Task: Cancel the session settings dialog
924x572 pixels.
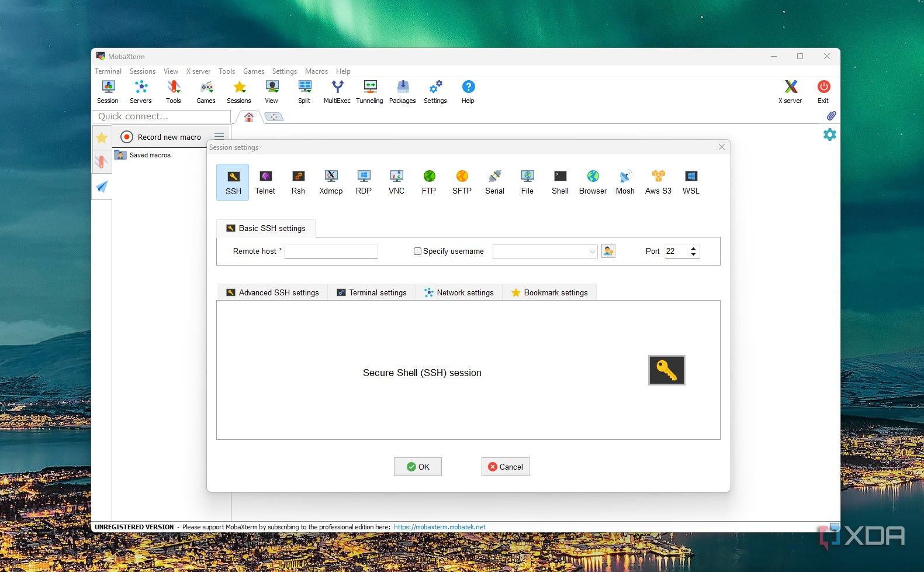Action: pyautogui.click(x=506, y=467)
